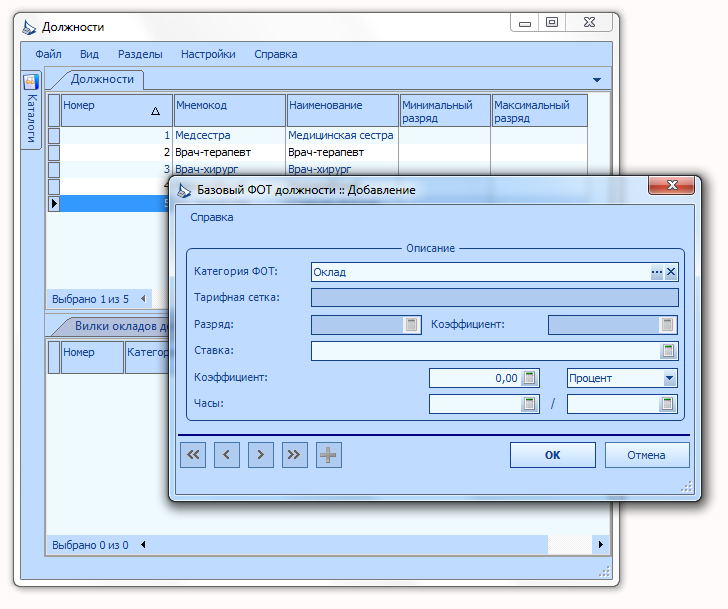Open calculator icon in Ставка field
728x609 pixels.
(668, 351)
